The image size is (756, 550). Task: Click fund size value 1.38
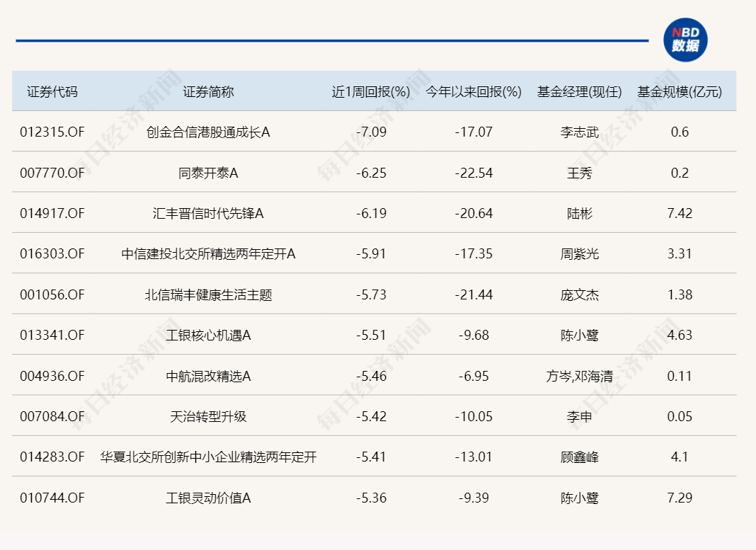coord(680,295)
